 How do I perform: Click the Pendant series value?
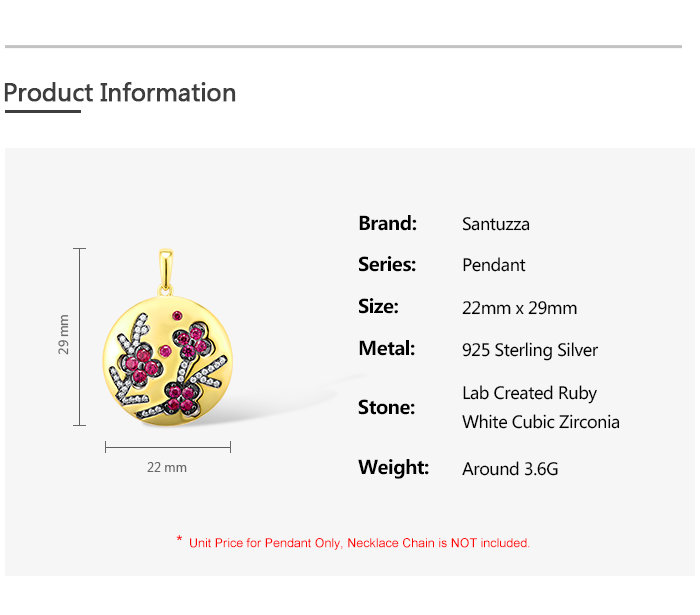(494, 265)
